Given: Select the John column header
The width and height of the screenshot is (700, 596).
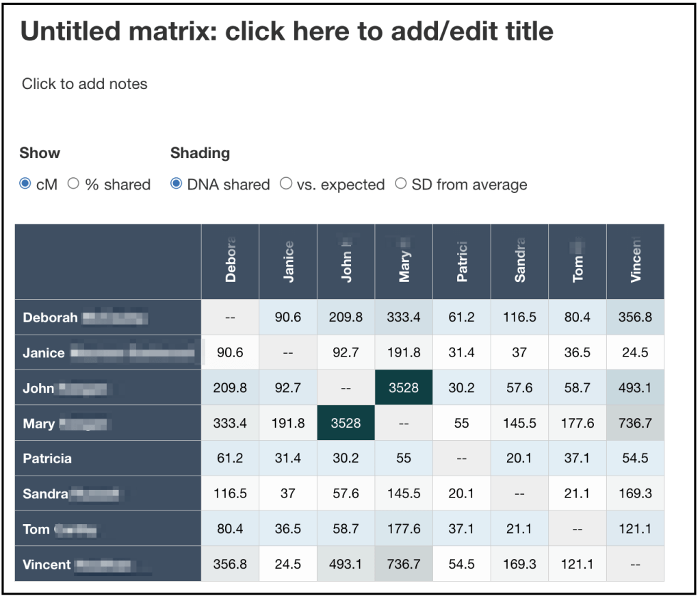Looking at the screenshot, I should [x=346, y=262].
